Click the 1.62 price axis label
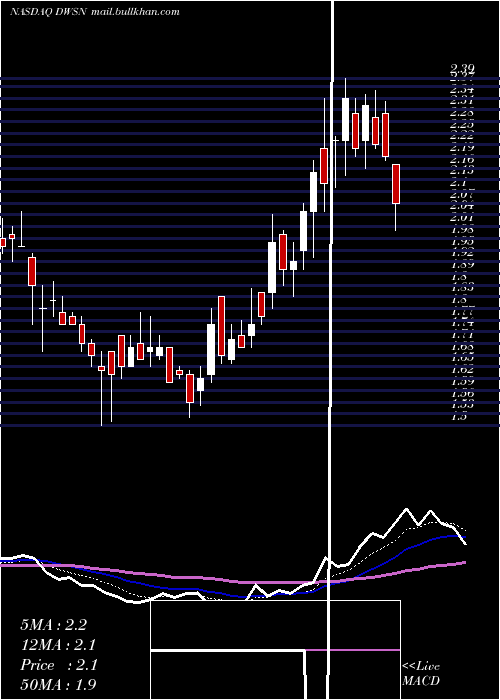 tap(462, 370)
